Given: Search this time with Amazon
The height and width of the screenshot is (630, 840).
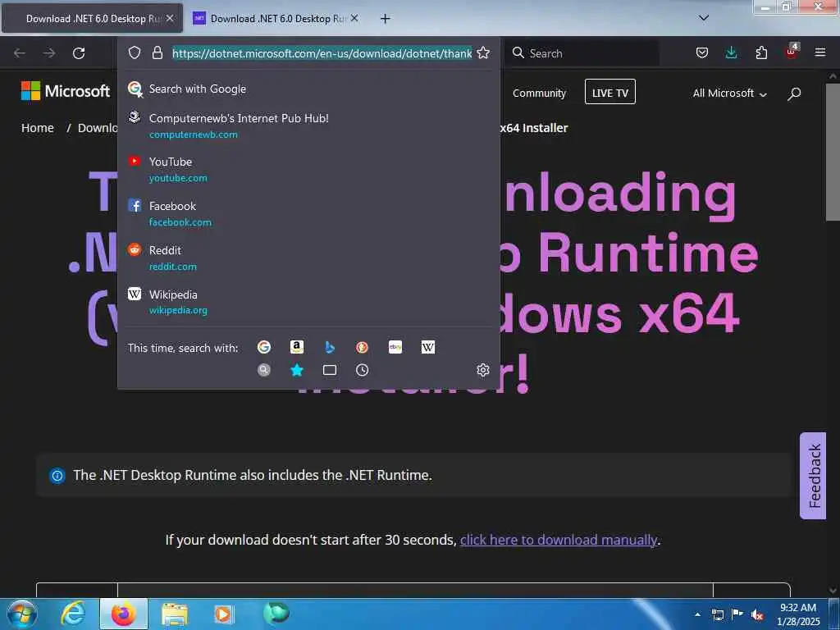Looking at the screenshot, I should [297, 347].
